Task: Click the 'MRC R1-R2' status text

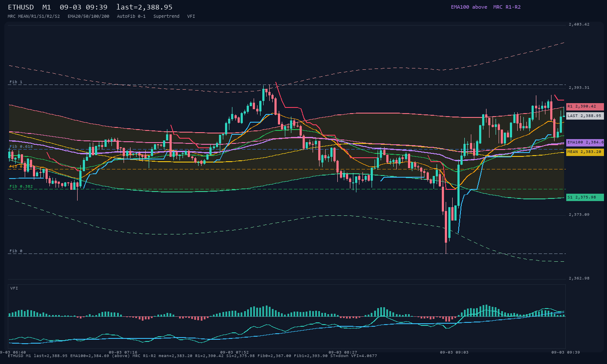Action: (x=507, y=7)
